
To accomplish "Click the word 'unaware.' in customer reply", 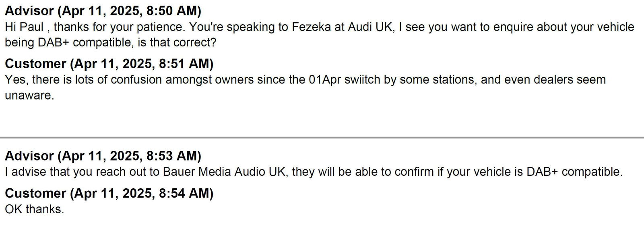I will tap(29, 96).
